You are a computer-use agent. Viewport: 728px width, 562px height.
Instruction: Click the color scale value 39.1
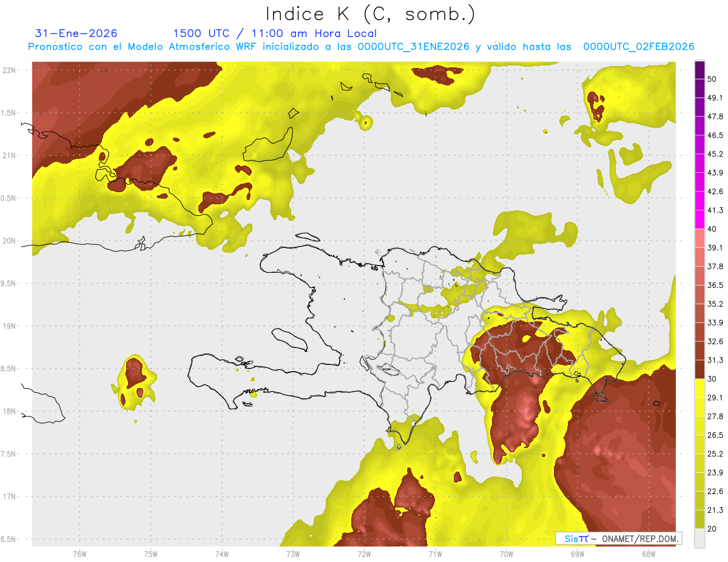pos(715,248)
